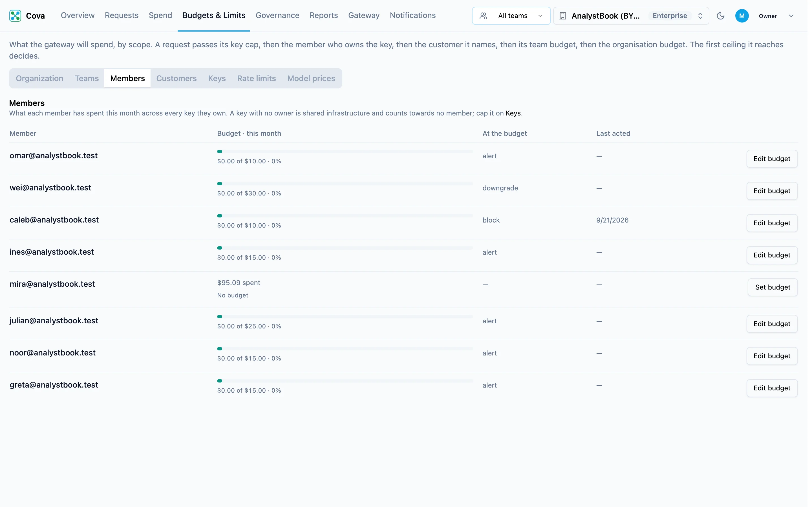This screenshot has width=812, height=507.
Task: Click the building icon beside AnalystBook
Action: [563, 16]
